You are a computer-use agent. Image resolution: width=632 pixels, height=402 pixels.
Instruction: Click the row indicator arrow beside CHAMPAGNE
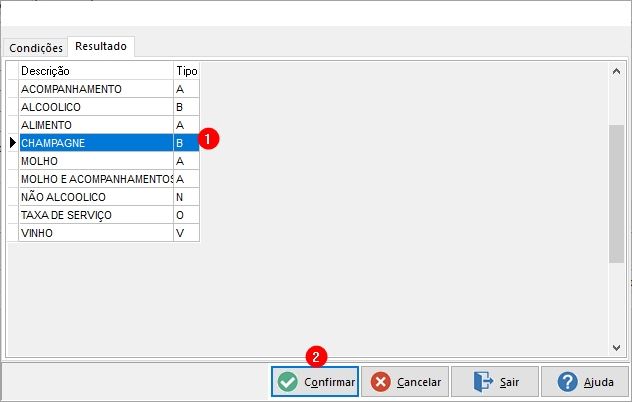tap(13, 142)
